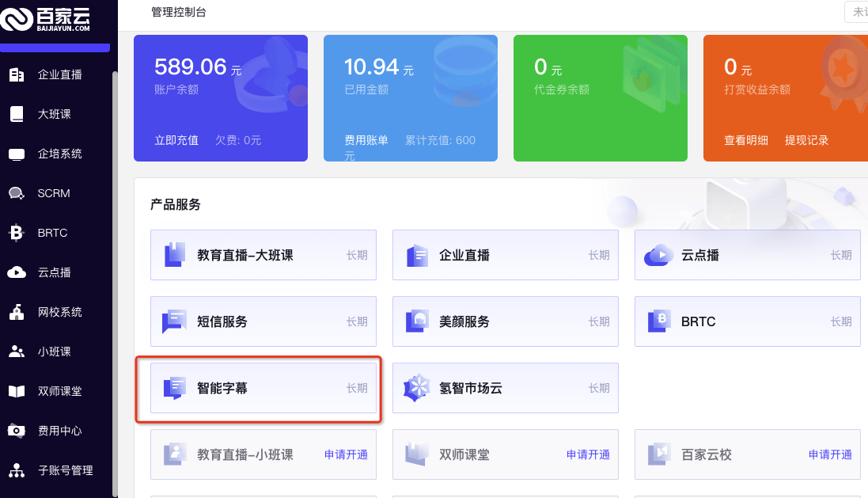Viewport: 868px width, 498px height.
Task: Open 提现记录 on reward card
Action: pyautogui.click(x=806, y=140)
